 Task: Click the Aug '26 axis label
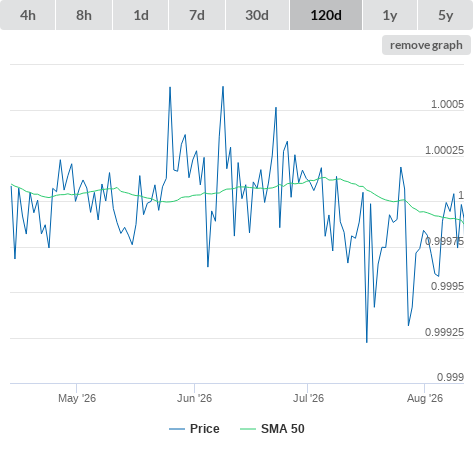425,398
